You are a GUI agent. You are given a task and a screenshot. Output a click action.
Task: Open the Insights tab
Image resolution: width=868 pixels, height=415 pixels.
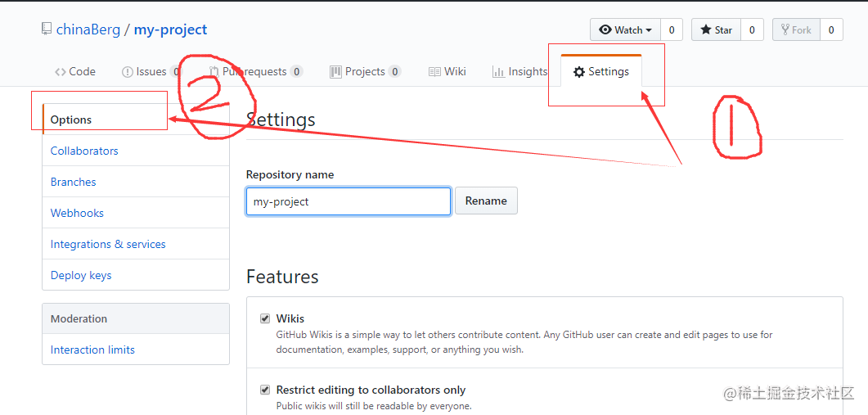[x=519, y=71]
